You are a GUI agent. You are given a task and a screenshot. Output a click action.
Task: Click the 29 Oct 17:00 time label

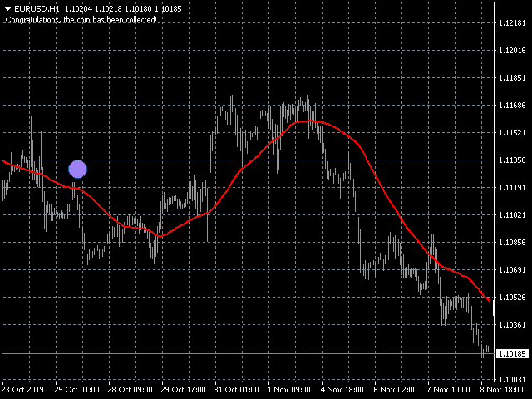pyautogui.click(x=185, y=389)
